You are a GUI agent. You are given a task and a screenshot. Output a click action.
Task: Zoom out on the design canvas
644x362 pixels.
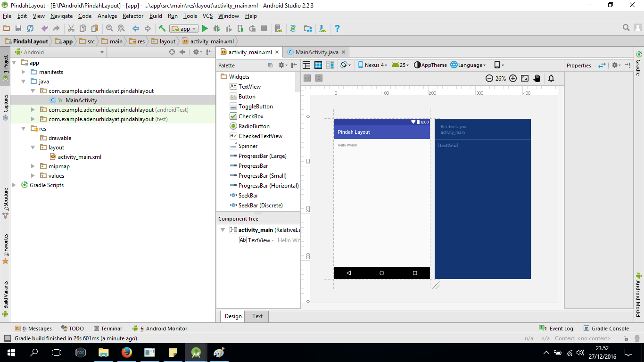pos(489,79)
